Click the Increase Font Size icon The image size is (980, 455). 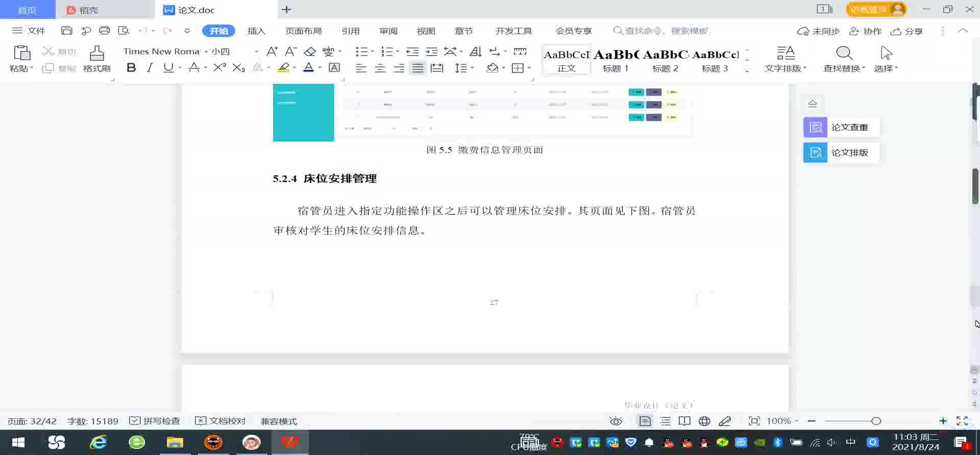click(x=272, y=52)
